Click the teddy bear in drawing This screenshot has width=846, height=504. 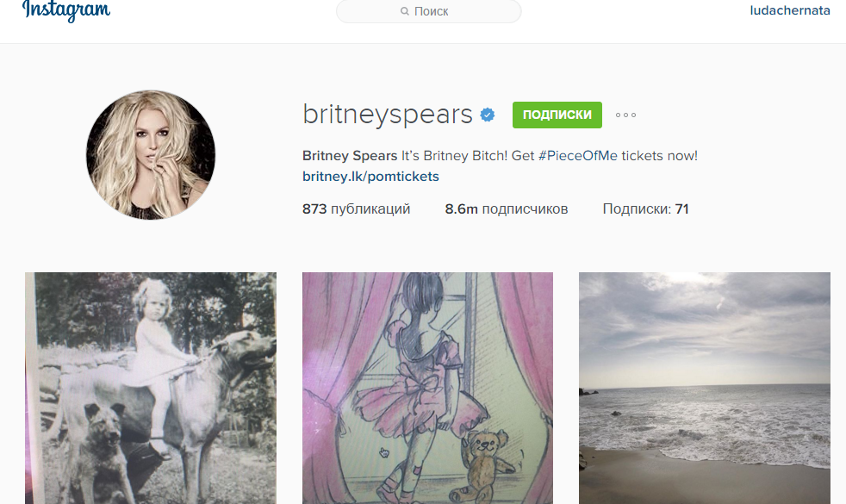483,464
